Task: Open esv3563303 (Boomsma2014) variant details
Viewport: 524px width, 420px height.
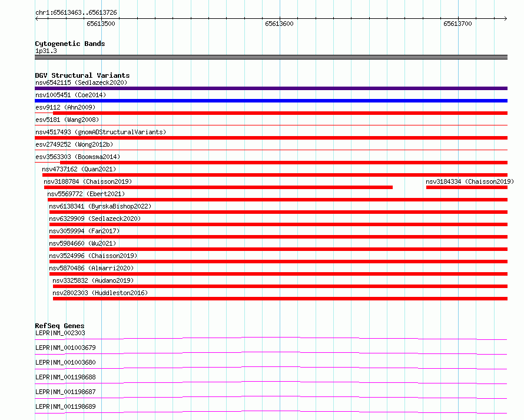Action: pos(78,157)
